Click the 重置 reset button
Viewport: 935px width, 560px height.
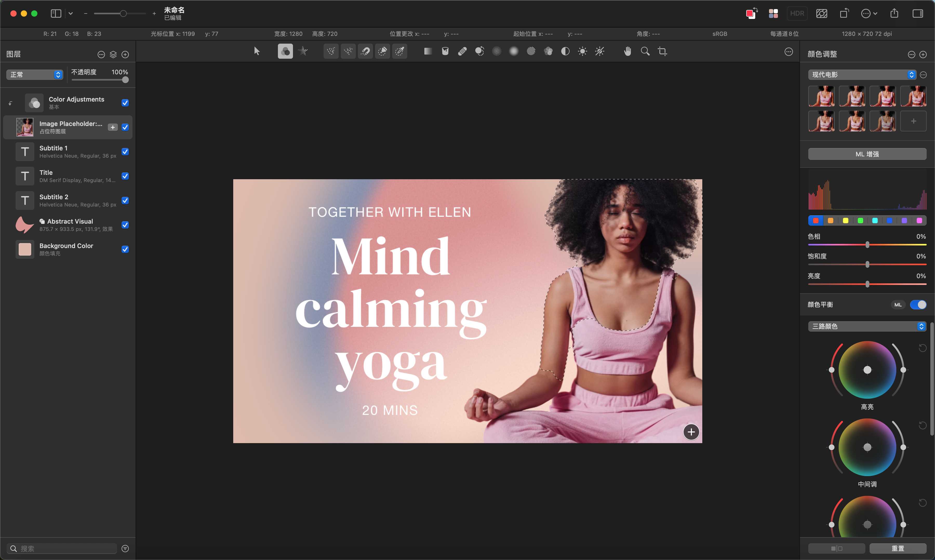coord(898,548)
